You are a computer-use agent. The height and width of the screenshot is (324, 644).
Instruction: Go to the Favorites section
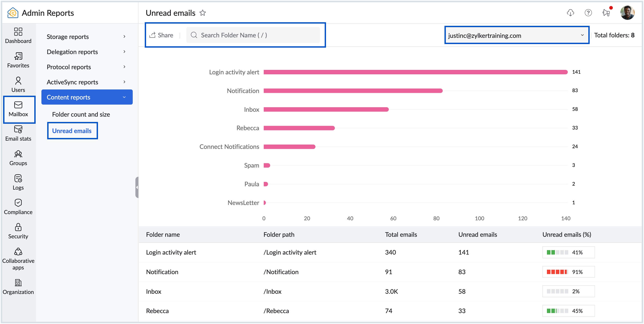(18, 60)
